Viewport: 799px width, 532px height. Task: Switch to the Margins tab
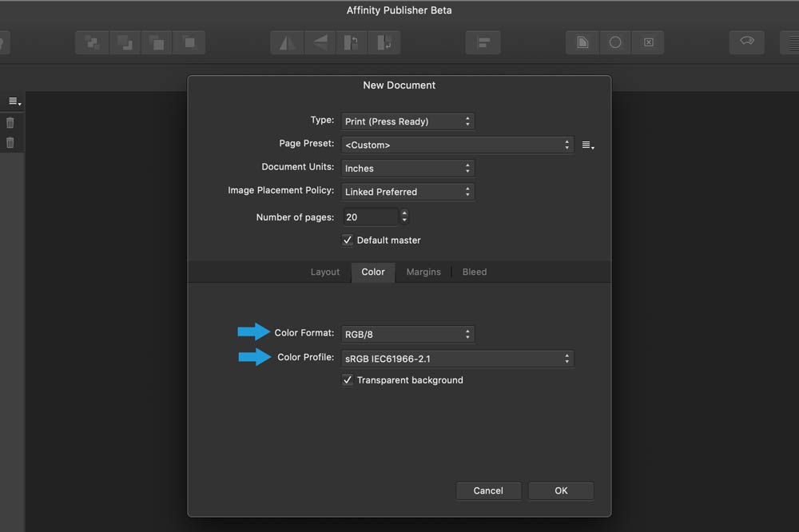click(423, 272)
